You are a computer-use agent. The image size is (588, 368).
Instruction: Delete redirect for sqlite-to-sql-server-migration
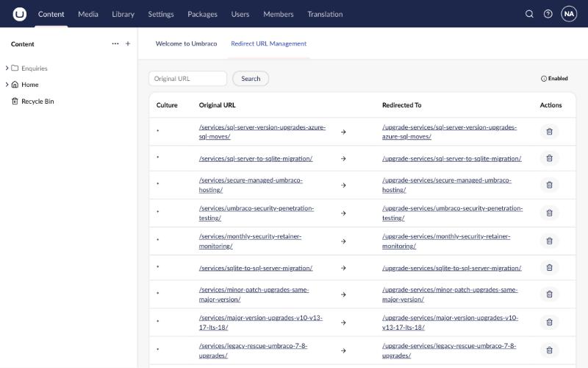549,267
